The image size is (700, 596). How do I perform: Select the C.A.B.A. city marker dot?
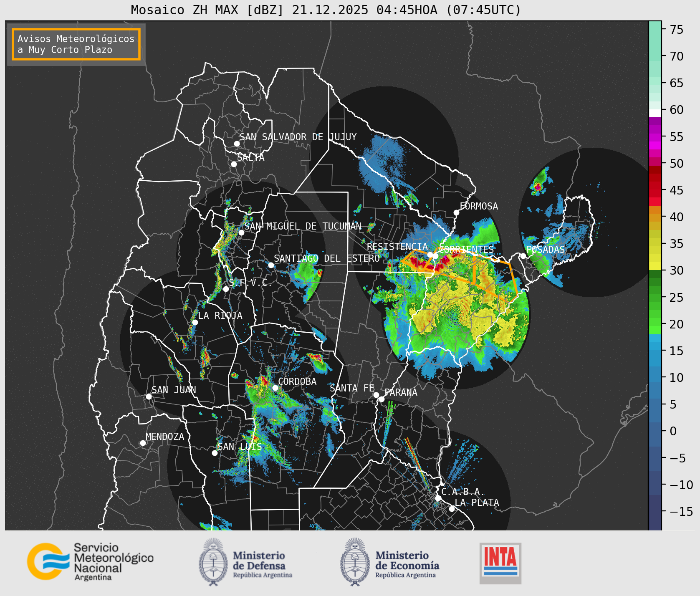coord(438,498)
